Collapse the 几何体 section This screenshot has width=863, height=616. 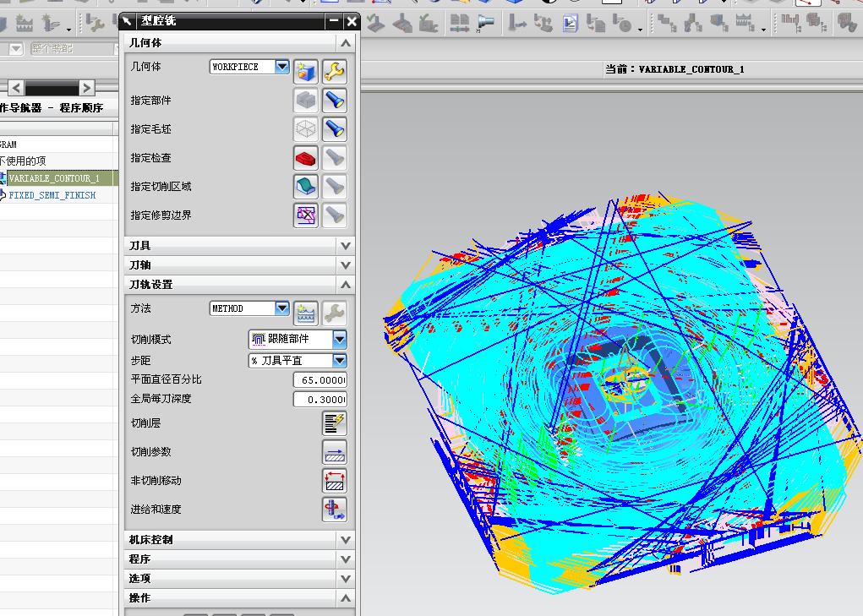coord(346,43)
